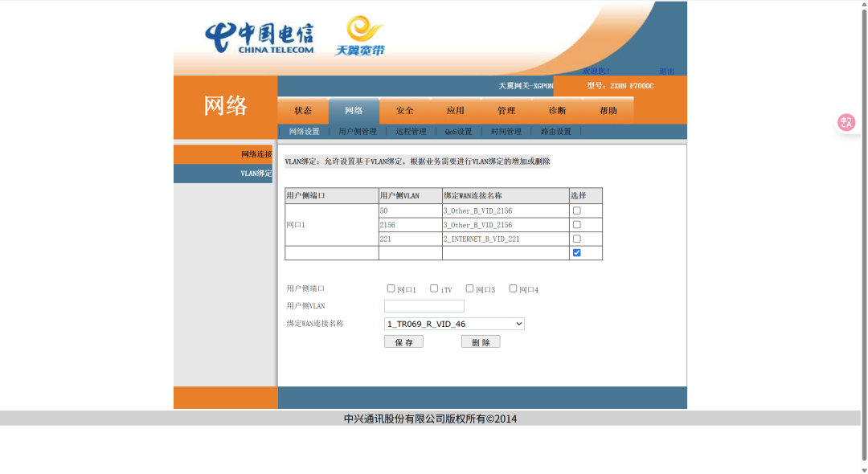Go to 网络连接 in the sidebar
This screenshot has width=868, height=474.
(223, 154)
